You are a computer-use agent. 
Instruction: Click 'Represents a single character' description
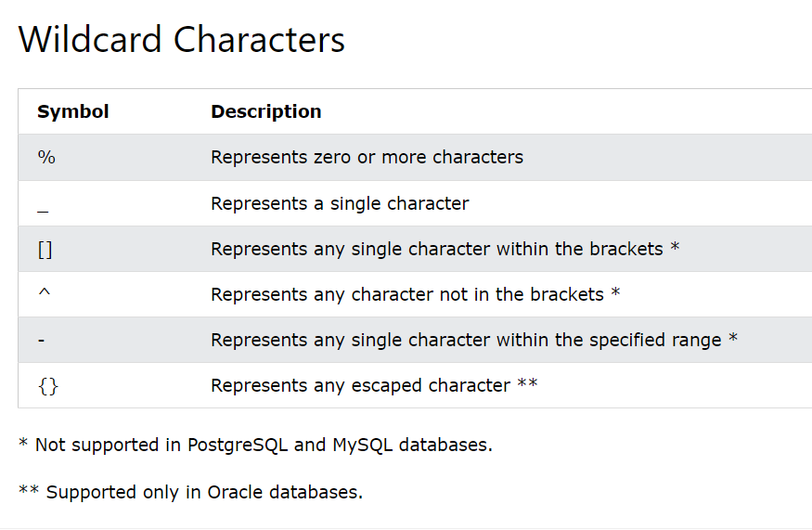coord(340,203)
